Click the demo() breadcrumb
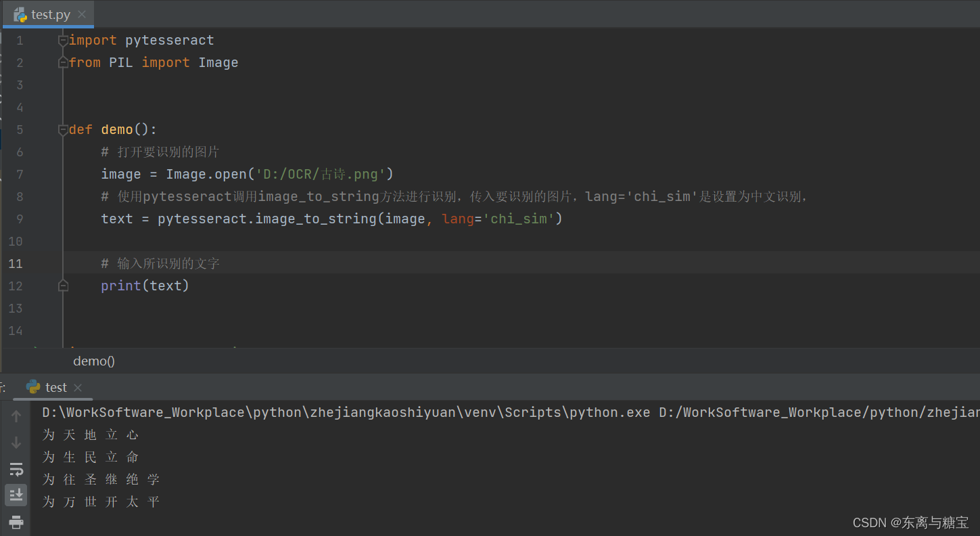980x536 pixels. 94,361
